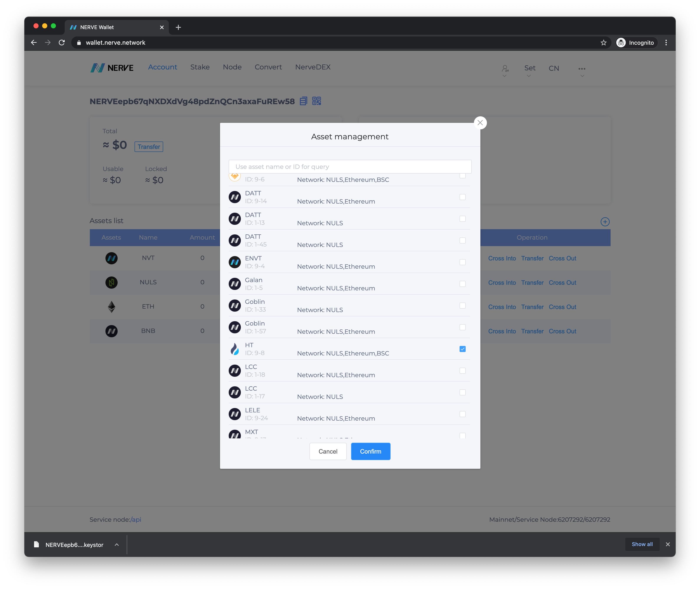Viewport: 700px width, 589px height.
Task: Click Transfer for NVT row
Action: click(532, 258)
